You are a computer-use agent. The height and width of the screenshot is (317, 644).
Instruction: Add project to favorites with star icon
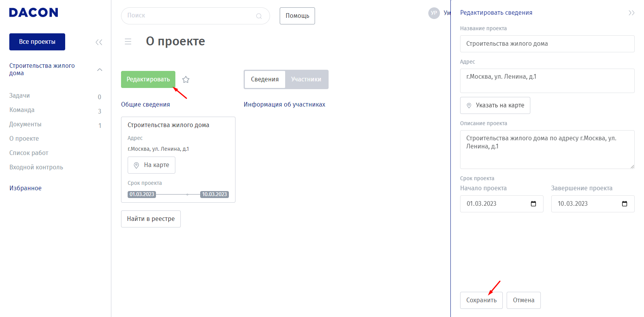tap(186, 79)
